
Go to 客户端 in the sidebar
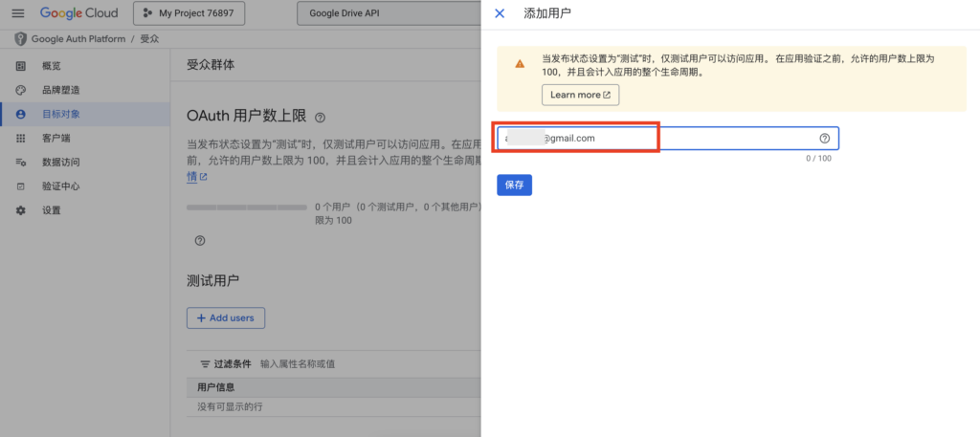(56, 138)
